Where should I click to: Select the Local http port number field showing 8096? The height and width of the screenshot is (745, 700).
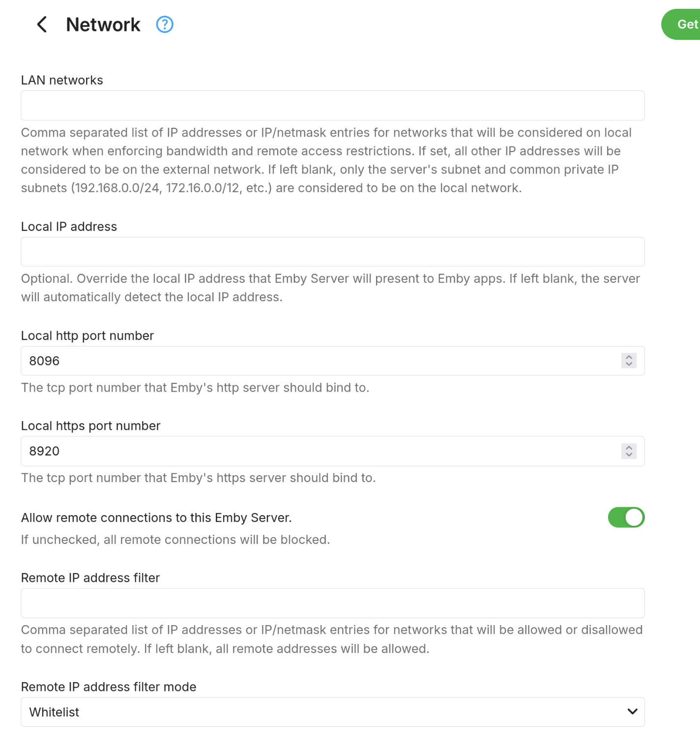[x=333, y=361]
